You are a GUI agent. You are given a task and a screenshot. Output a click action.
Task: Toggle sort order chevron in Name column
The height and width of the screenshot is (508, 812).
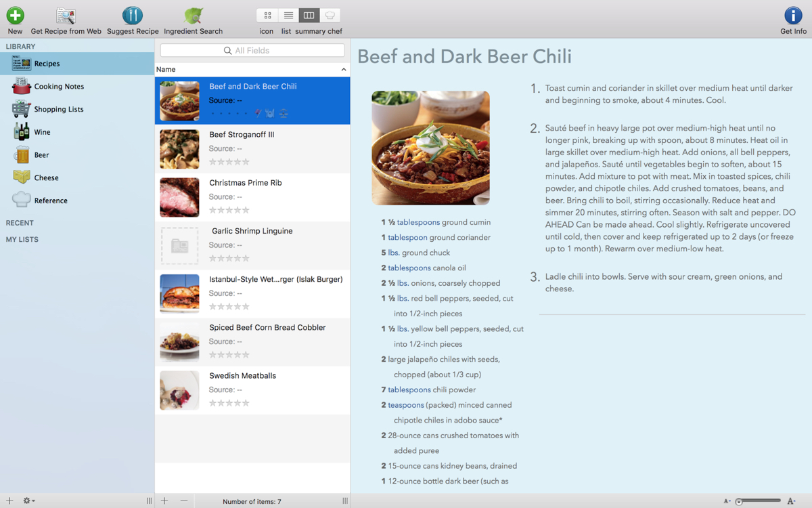(343, 70)
